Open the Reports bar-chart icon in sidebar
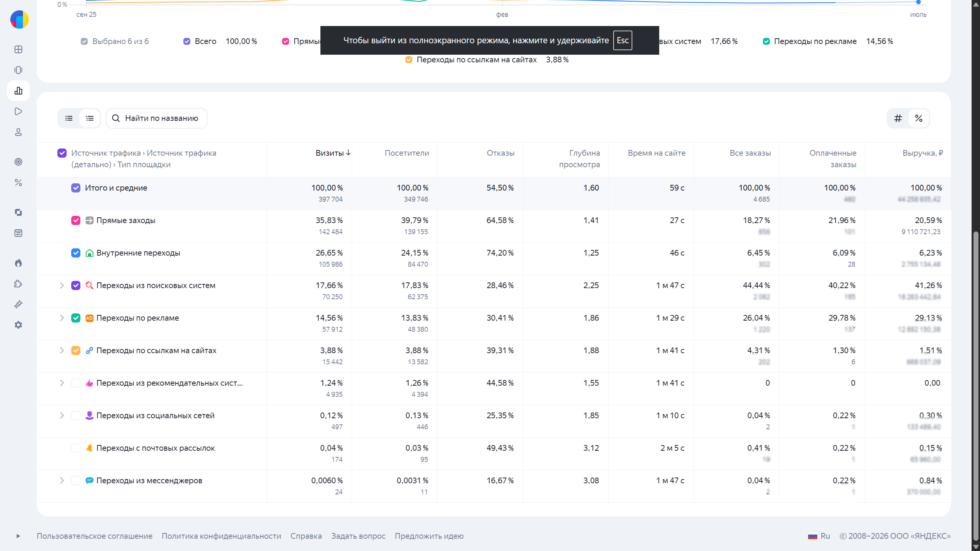This screenshot has width=980, height=551. 18,91
